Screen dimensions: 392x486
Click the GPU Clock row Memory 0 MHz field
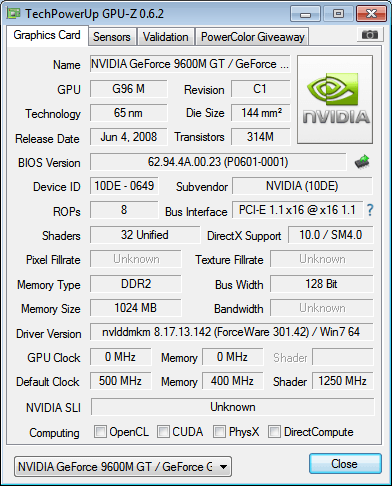coord(232,357)
